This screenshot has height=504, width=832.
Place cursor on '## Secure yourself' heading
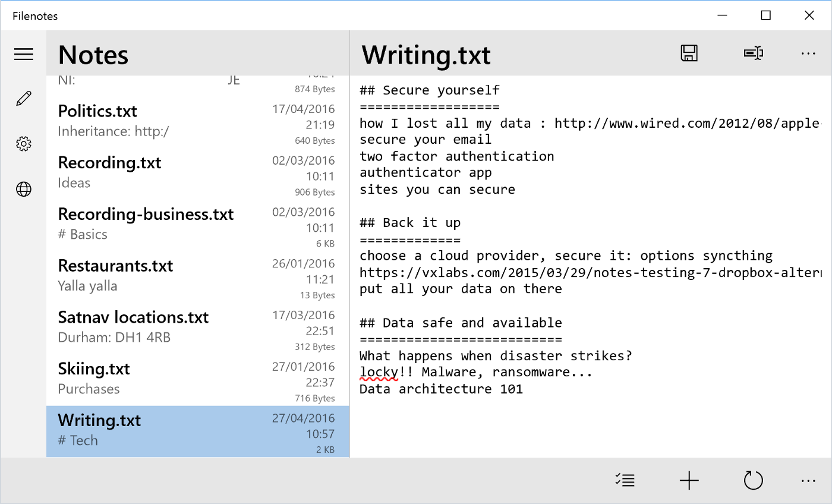click(430, 90)
